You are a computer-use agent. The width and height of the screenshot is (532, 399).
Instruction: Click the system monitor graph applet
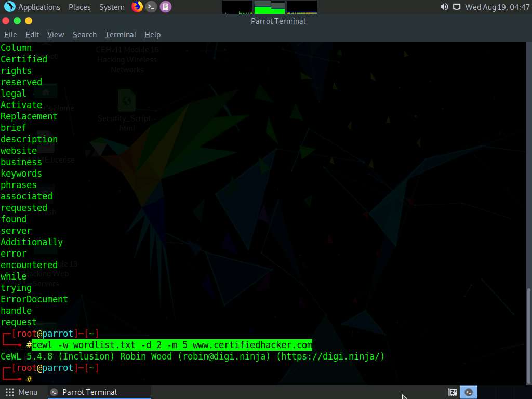coord(270,7)
